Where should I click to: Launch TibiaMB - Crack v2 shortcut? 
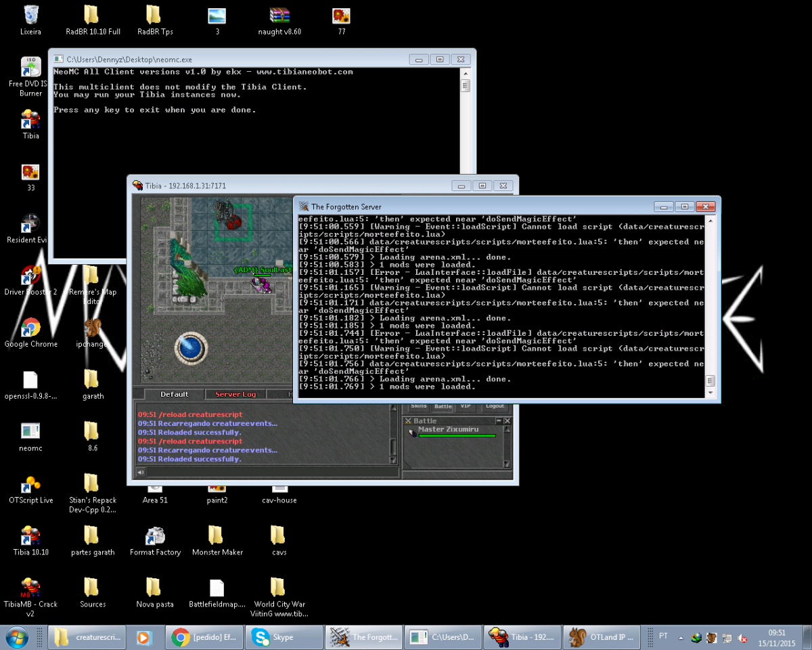tap(30, 597)
